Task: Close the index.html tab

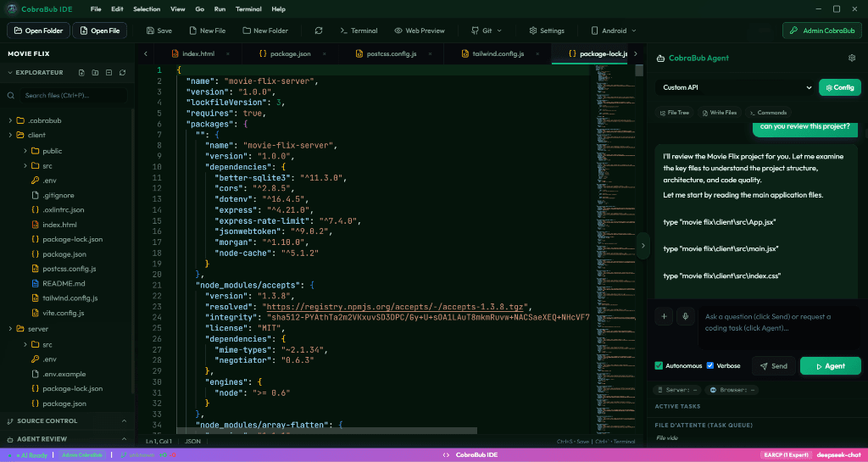Action: [x=227, y=53]
